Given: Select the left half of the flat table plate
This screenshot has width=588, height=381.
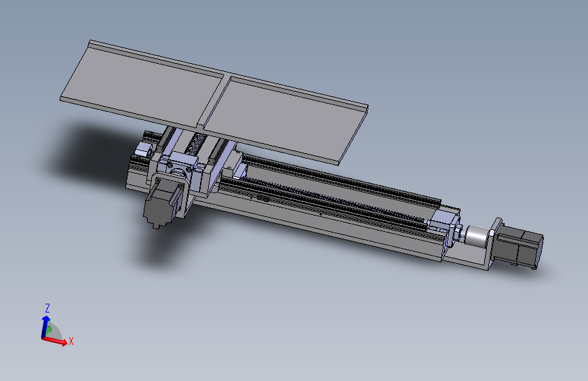Looking at the screenshot, I should click(x=142, y=85).
